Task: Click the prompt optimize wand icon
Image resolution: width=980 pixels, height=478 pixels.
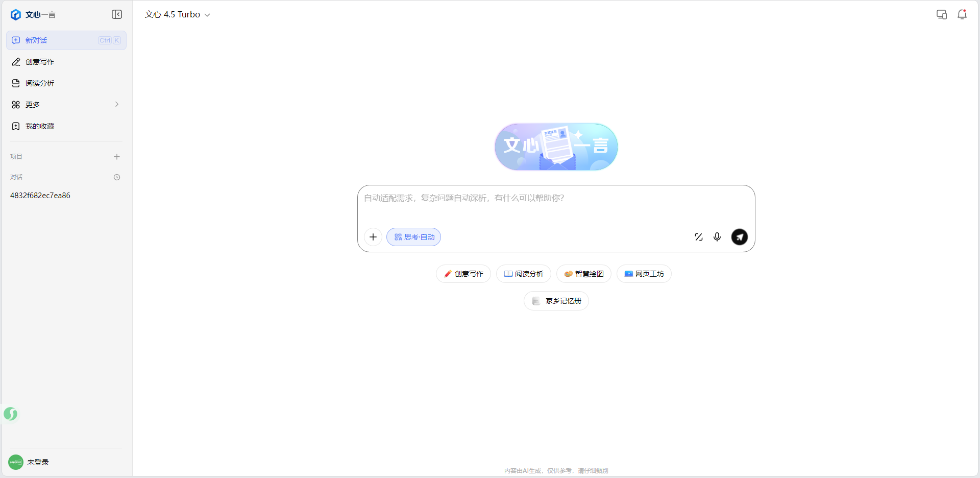Action: (698, 237)
